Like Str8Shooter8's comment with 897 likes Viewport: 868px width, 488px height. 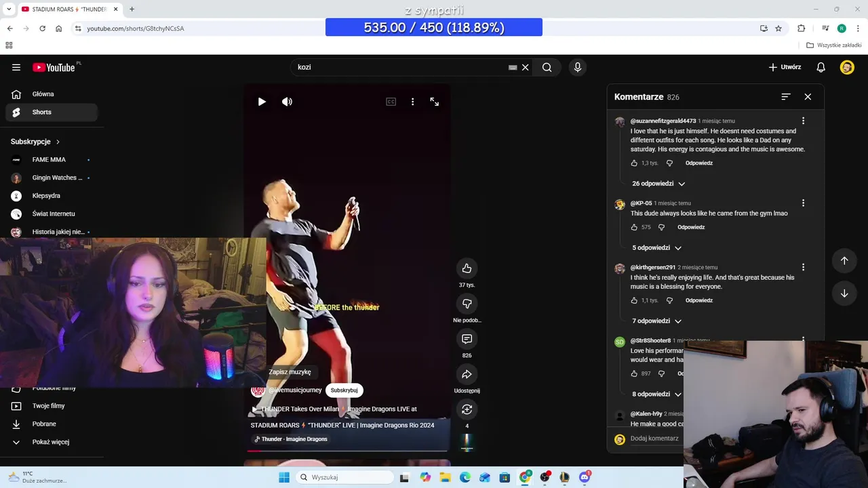[634, 373]
